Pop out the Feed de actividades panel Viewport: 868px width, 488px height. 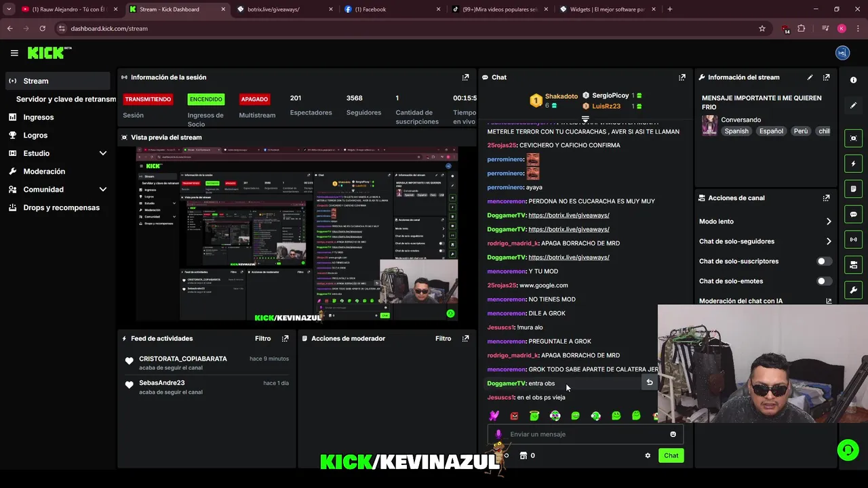[285, 338]
